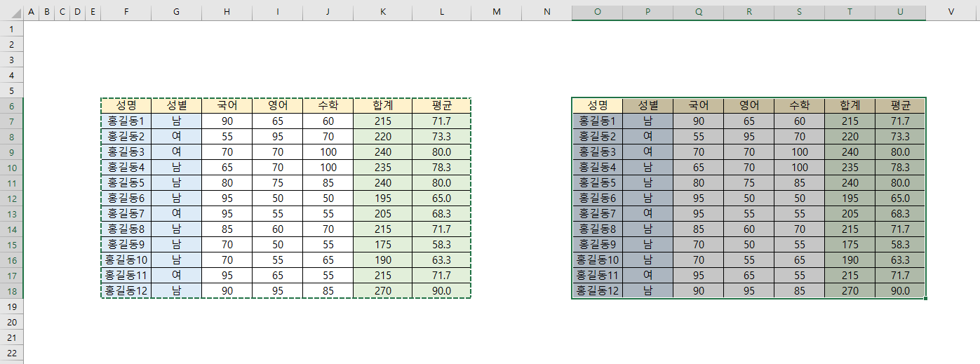Select cell K15 showing 175
The image size is (980, 364).
pyautogui.click(x=383, y=244)
